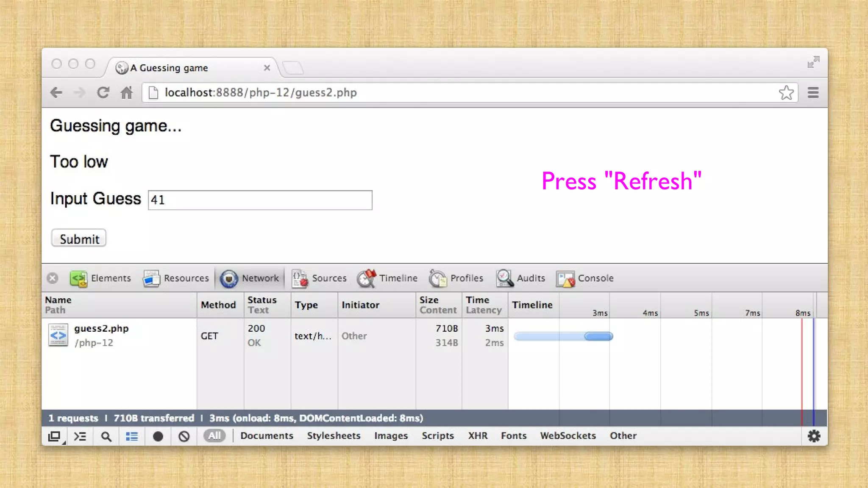This screenshot has width=868, height=488.
Task: Sort by the Method column header
Action: pos(220,305)
